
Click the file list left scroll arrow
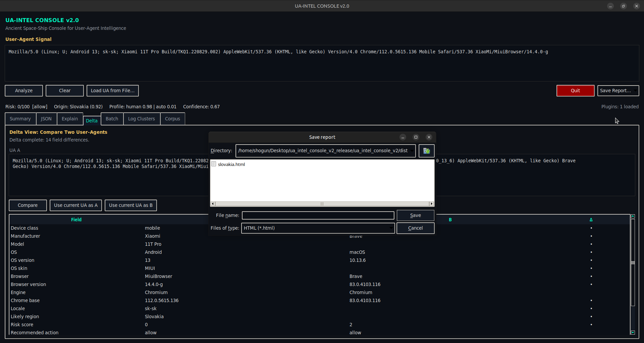pos(213,204)
